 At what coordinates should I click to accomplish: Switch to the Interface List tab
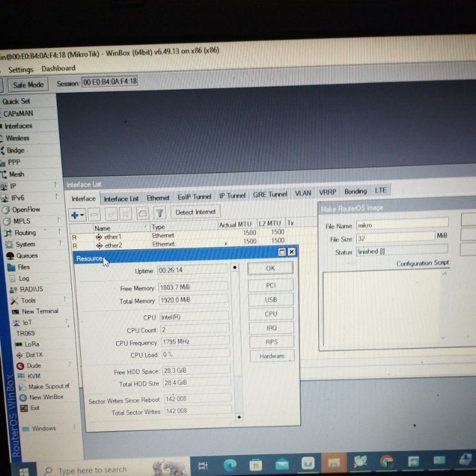tap(121, 199)
